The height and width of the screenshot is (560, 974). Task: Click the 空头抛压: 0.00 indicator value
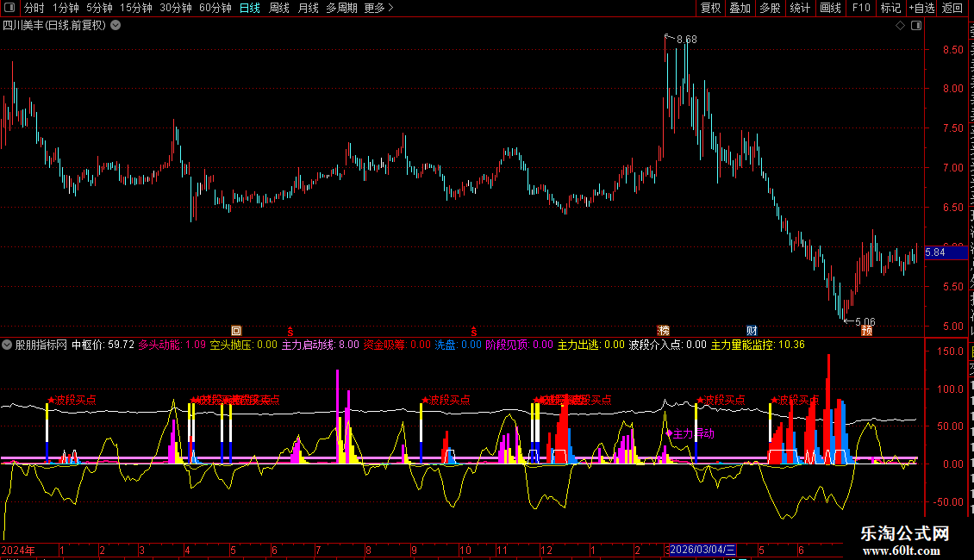(243, 345)
